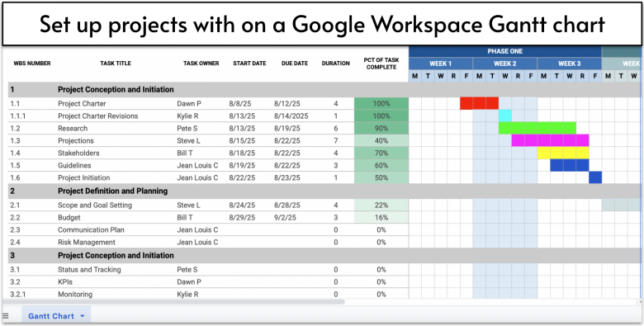Click the Project Initiation task cell

pos(83,177)
